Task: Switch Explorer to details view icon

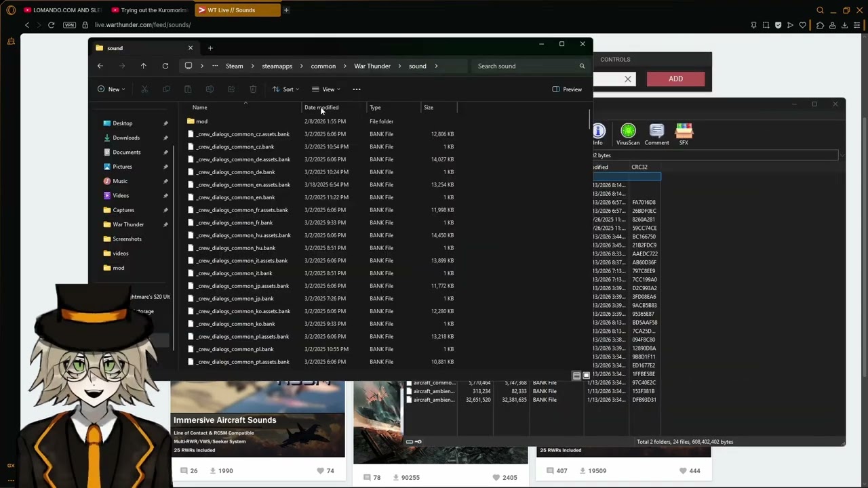Action: (576, 375)
